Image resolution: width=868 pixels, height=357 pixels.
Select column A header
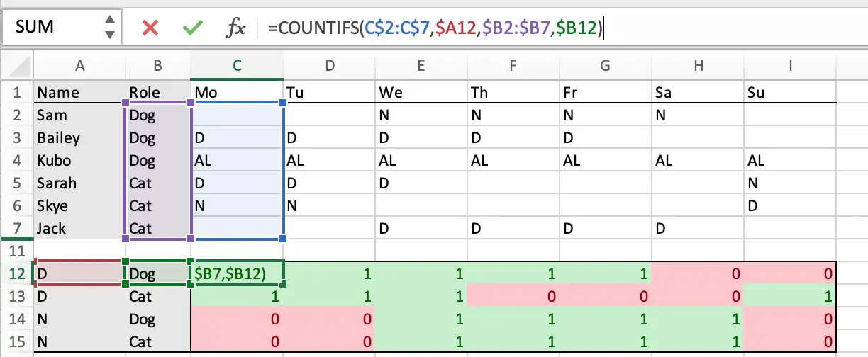pyautogui.click(x=79, y=66)
